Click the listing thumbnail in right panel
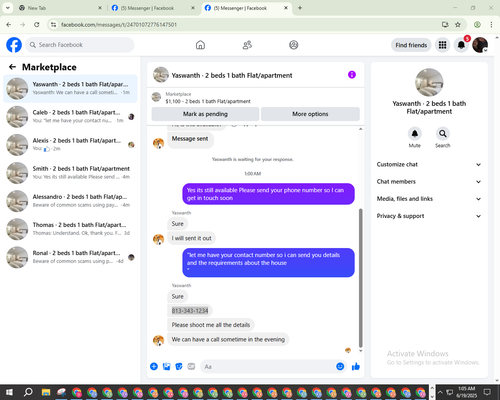 [x=429, y=82]
